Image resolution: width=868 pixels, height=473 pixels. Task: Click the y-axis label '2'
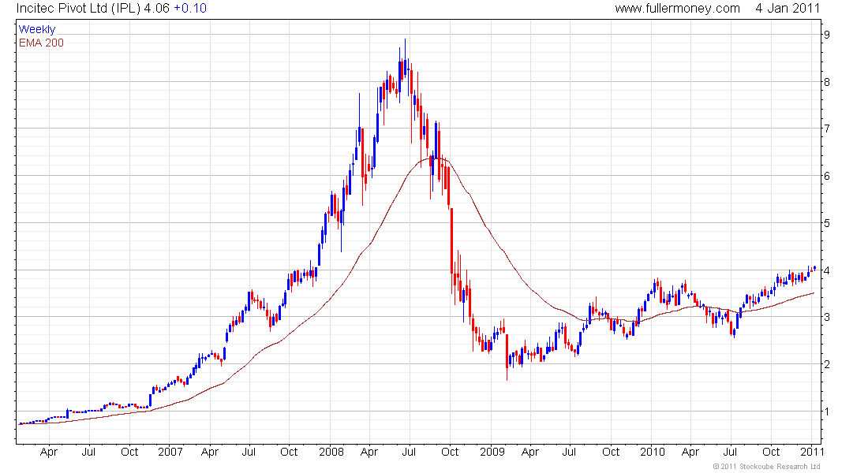pos(827,364)
